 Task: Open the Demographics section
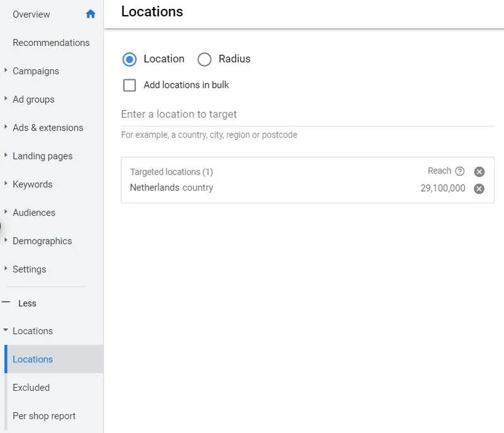click(42, 241)
